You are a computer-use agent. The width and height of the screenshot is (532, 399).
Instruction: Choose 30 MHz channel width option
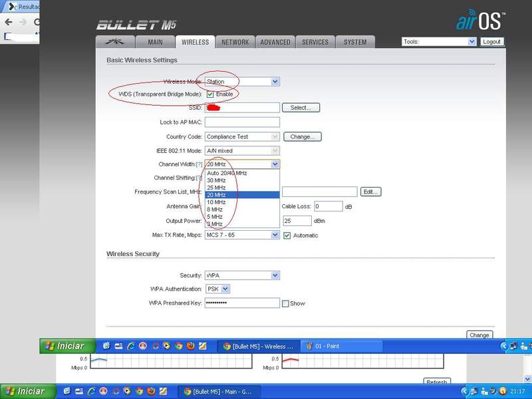tap(242, 180)
